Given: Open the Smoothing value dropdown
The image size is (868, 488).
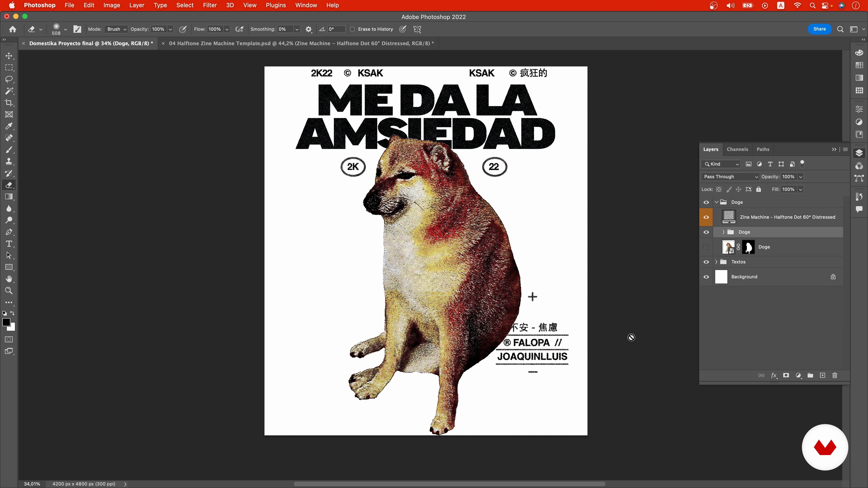Looking at the screenshot, I should (x=297, y=29).
